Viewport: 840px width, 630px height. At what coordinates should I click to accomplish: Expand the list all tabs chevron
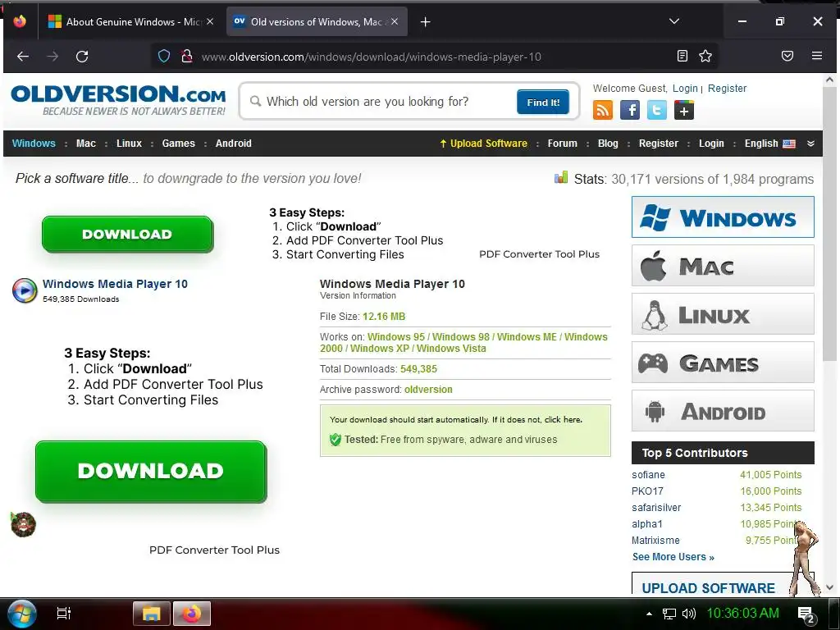coord(674,21)
